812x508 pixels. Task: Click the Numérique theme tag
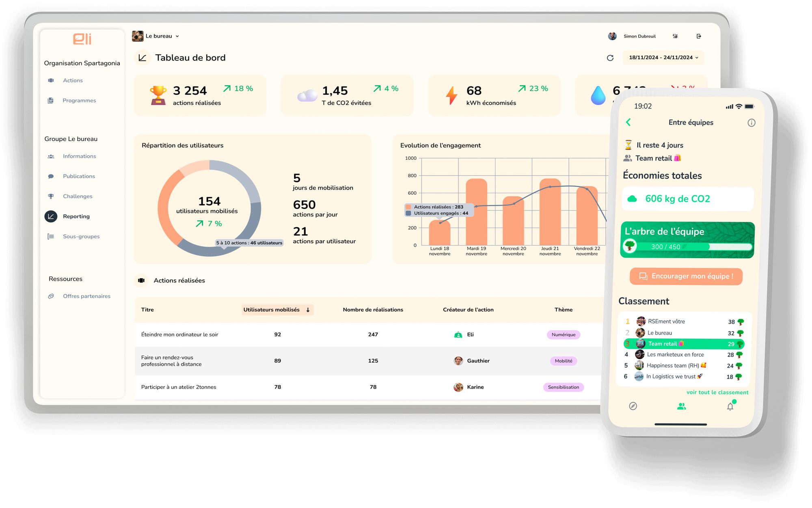pyautogui.click(x=563, y=335)
